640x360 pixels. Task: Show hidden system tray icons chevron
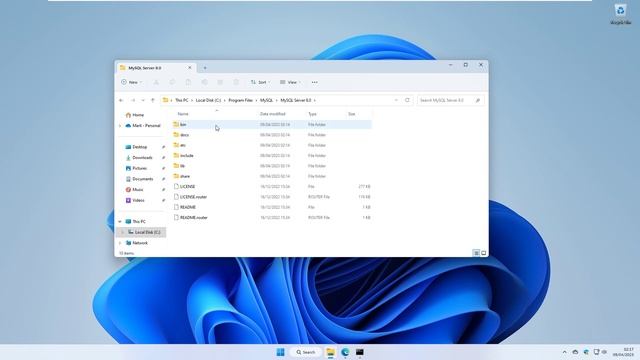pyautogui.click(x=564, y=352)
